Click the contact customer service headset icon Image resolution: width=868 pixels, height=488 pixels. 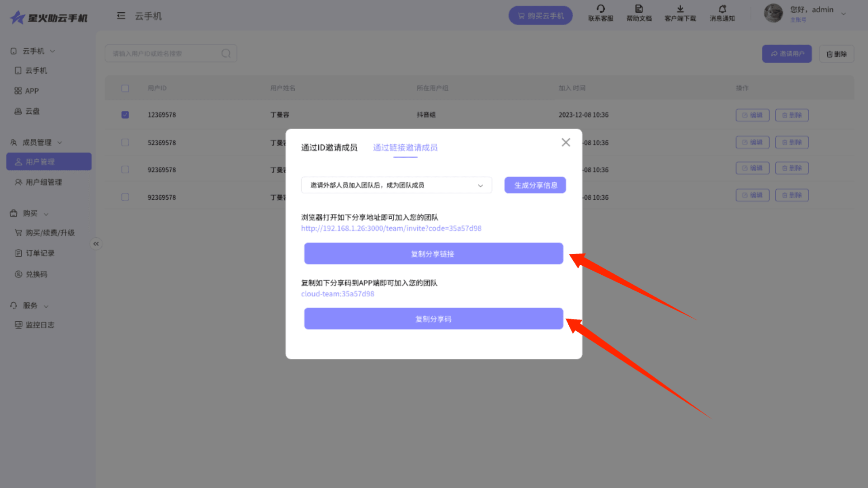tap(600, 9)
